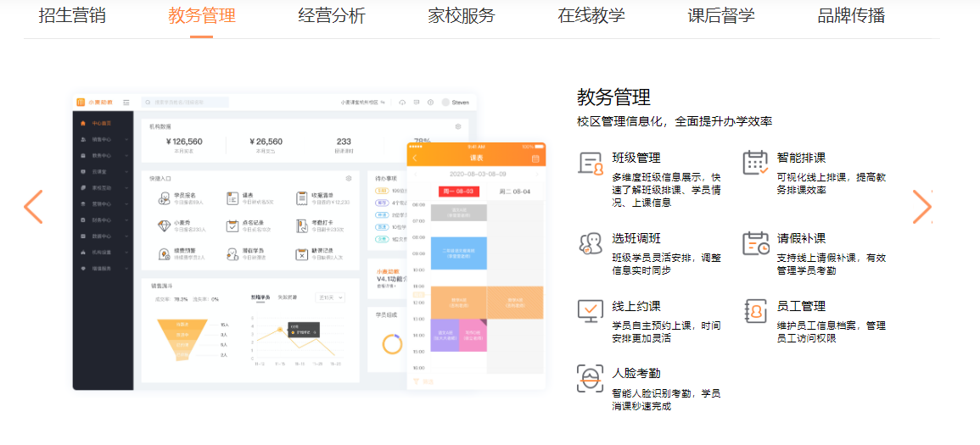Select the 新增学员 chart tab

click(x=260, y=298)
